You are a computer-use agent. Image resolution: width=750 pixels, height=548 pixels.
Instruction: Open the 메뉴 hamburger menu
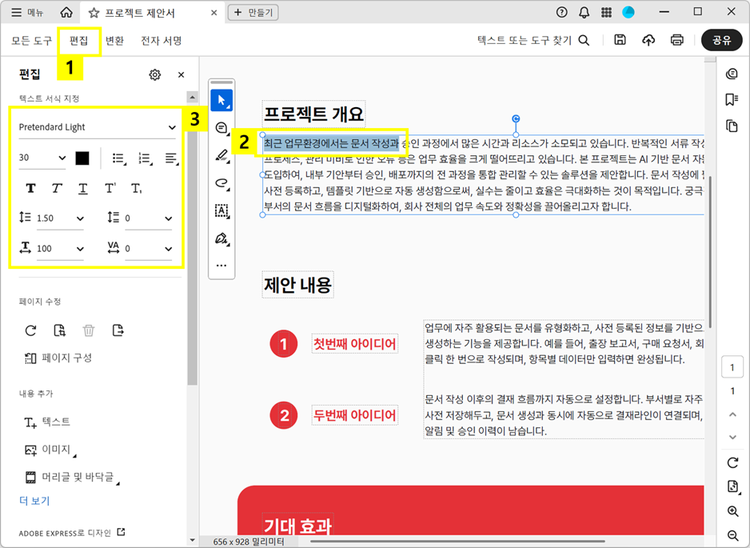tap(27, 12)
